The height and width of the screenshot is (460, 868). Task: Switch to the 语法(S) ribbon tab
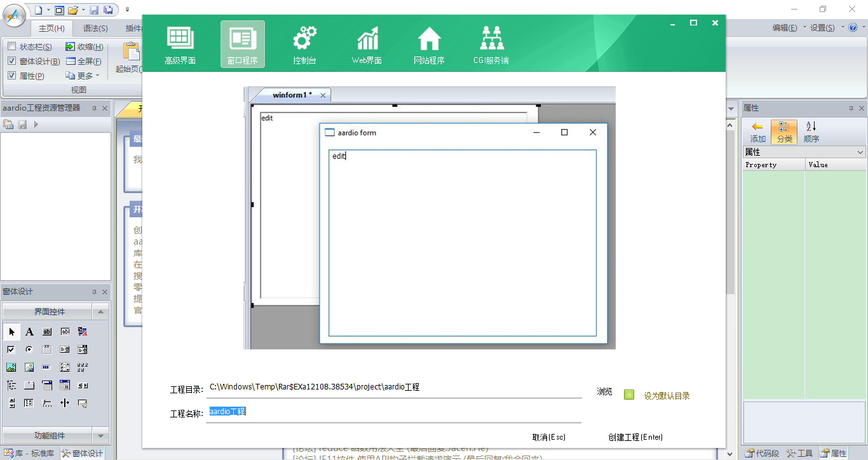click(95, 28)
